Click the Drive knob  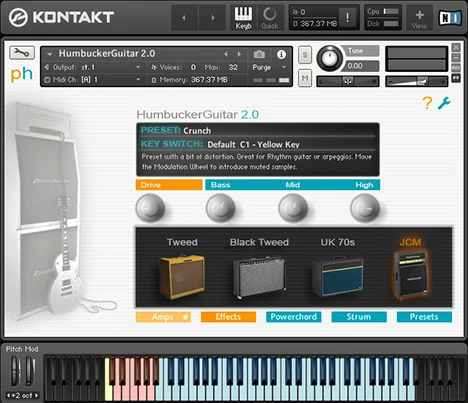click(x=150, y=208)
